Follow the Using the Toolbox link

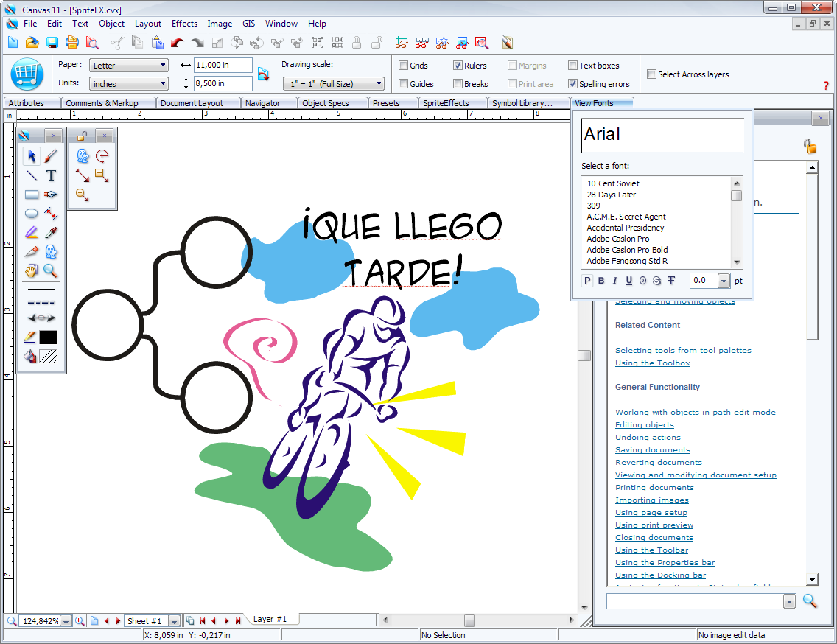click(x=653, y=363)
